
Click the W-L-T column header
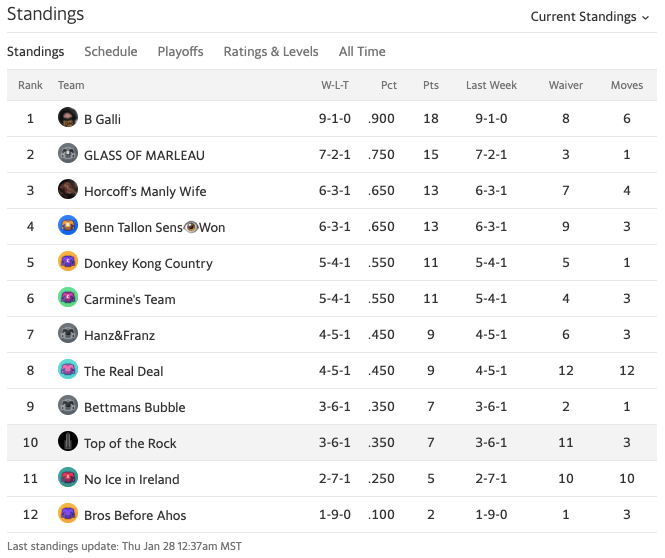(335, 85)
